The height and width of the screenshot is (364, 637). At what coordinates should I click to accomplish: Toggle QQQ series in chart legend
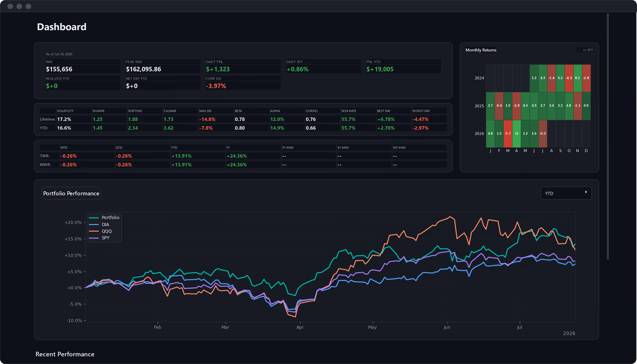[100, 231]
